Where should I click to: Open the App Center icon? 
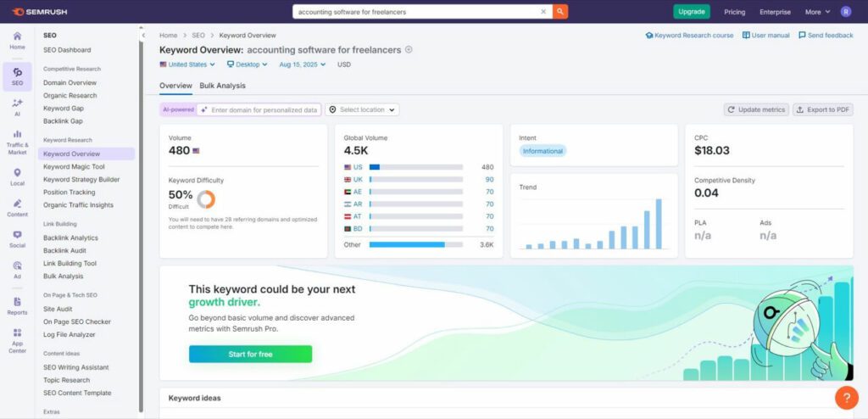(17, 340)
